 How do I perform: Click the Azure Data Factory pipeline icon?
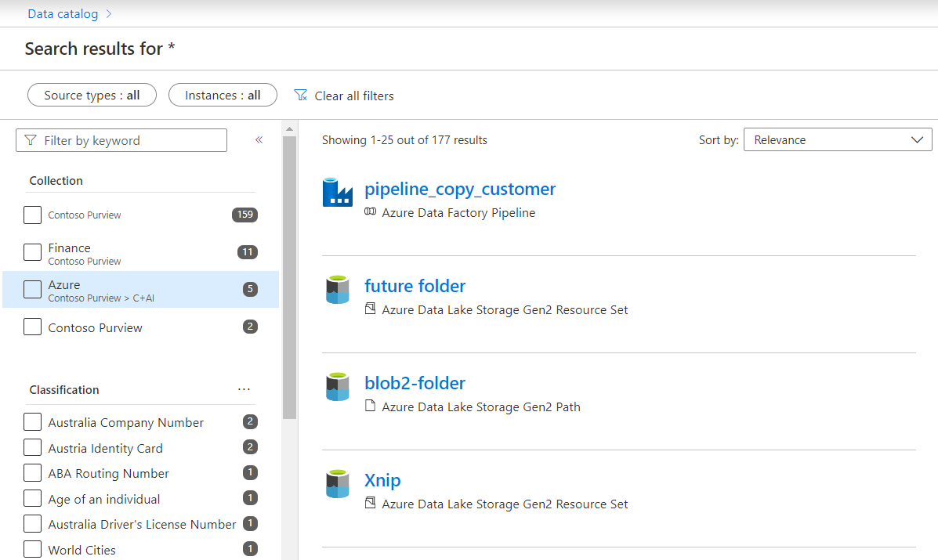click(337, 191)
